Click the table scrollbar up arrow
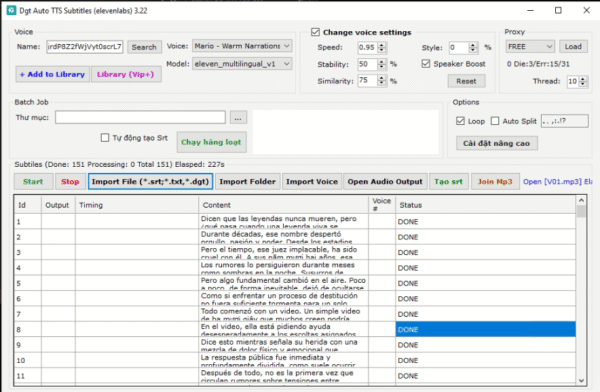The width and height of the screenshot is (600, 392). coord(581,200)
